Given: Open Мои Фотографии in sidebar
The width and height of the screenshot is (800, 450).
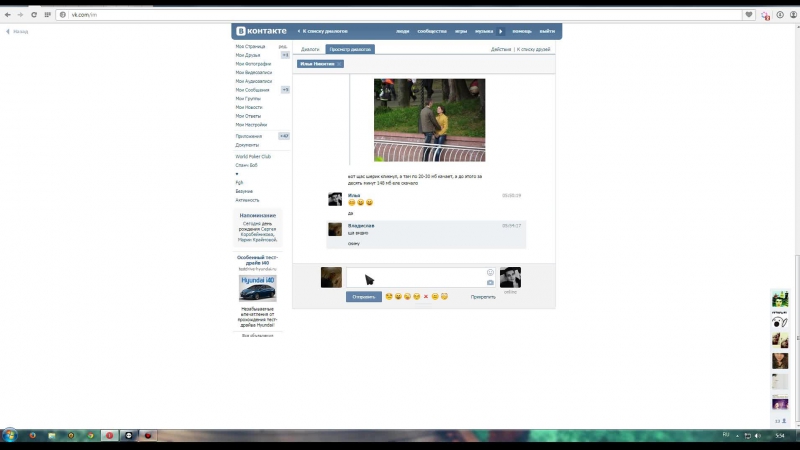Looking at the screenshot, I should 253,64.
